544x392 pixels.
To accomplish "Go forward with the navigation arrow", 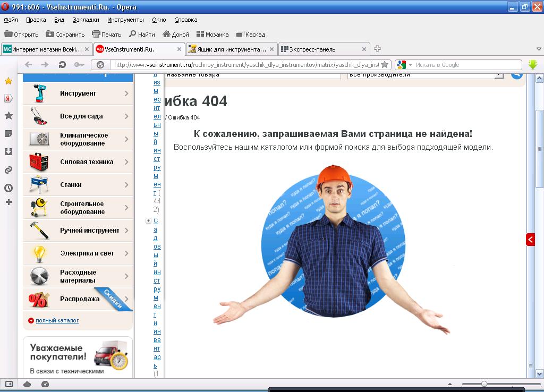I will tap(45, 64).
